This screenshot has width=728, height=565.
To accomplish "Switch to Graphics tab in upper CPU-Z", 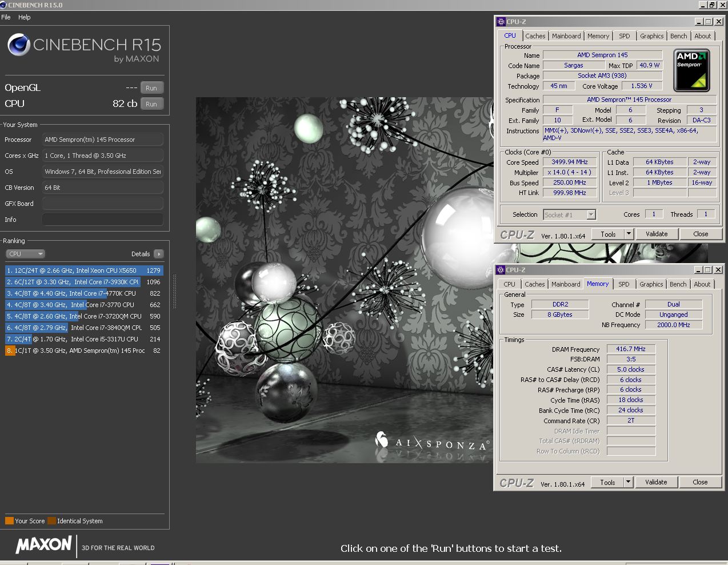I will 652,36.
